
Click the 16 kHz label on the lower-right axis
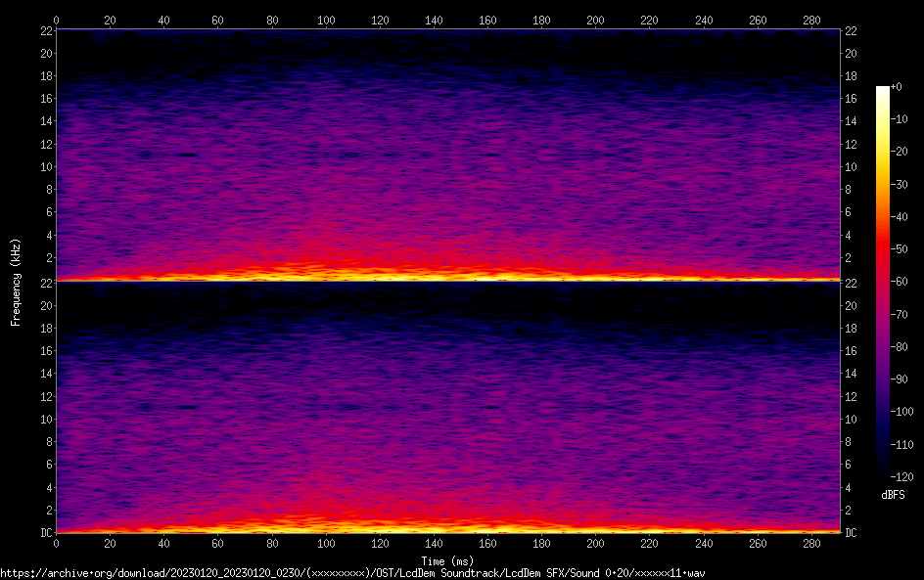[x=852, y=351]
